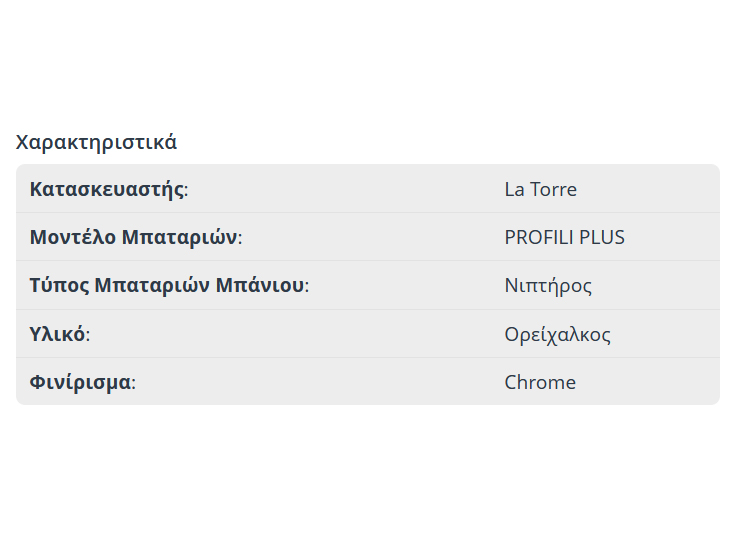The image size is (737, 537).
Task: Click the word PROFILI
Action: (x=541, y=237)
